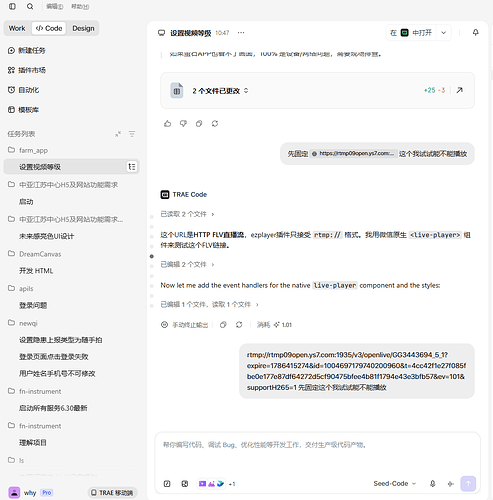The image size is (493, 500).
Task: Open 自动化 automation page
Action: 23,90
